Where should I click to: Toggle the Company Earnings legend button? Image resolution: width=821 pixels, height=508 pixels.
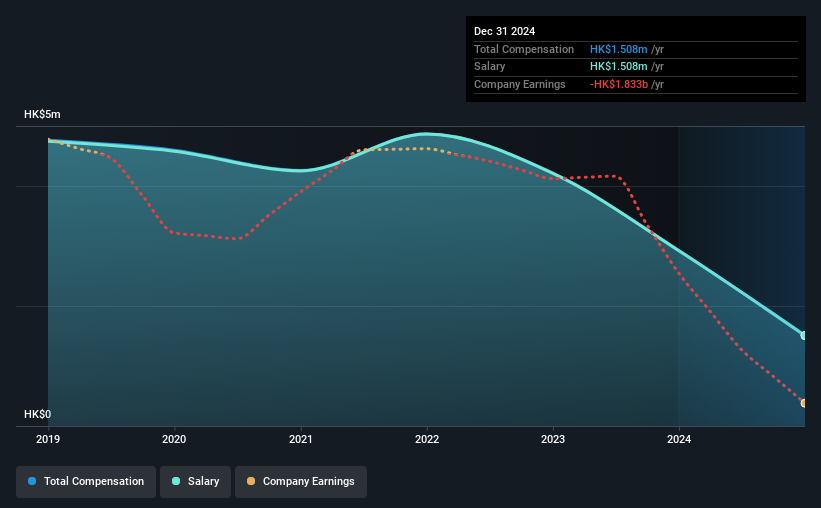[301, 482]
